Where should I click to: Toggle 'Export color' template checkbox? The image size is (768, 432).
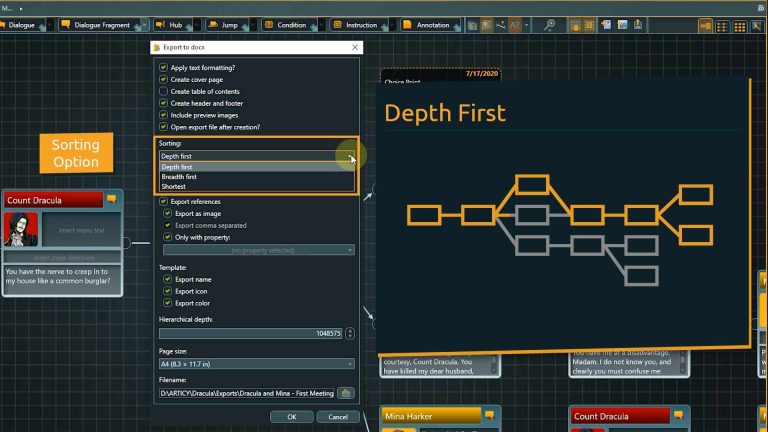(x=168, y=303)
